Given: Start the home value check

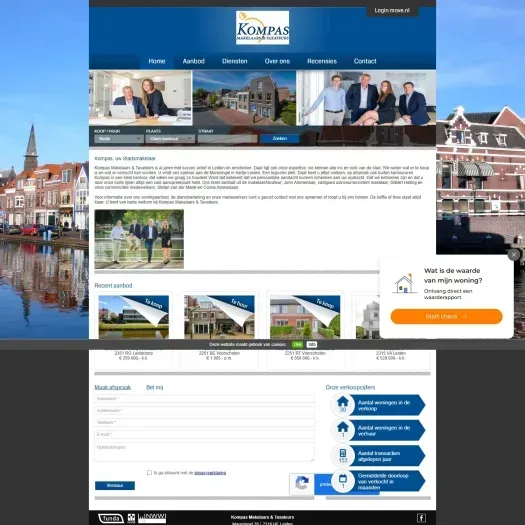Looking at the screenshot, I should [x=446, y=316].
